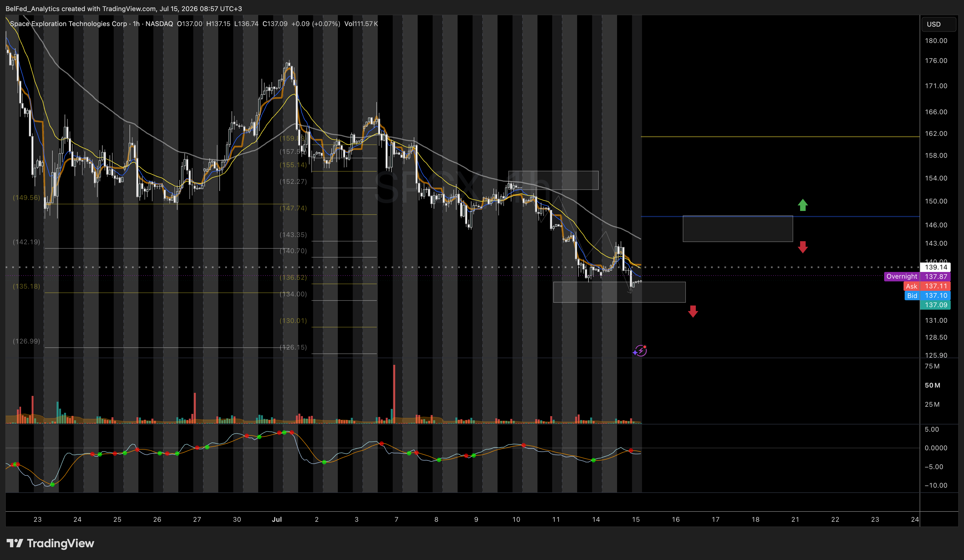Click the tall red volume bar on Jul 7

pos(394,394)
